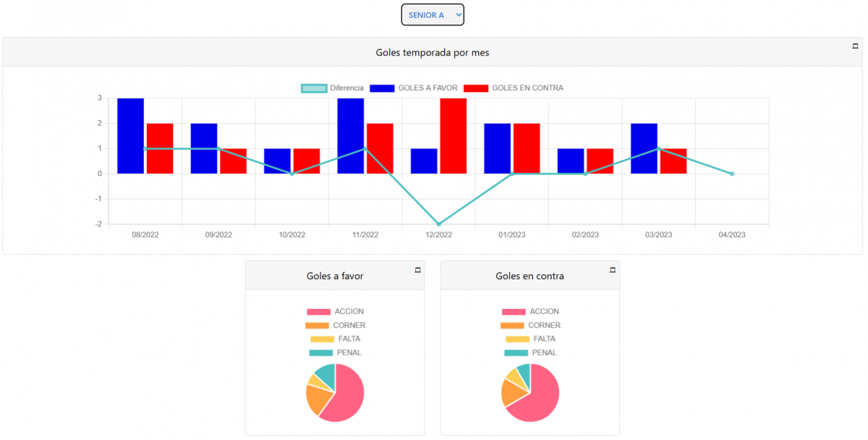Click the Diferencia line point at 12/2022

[438, 224]
